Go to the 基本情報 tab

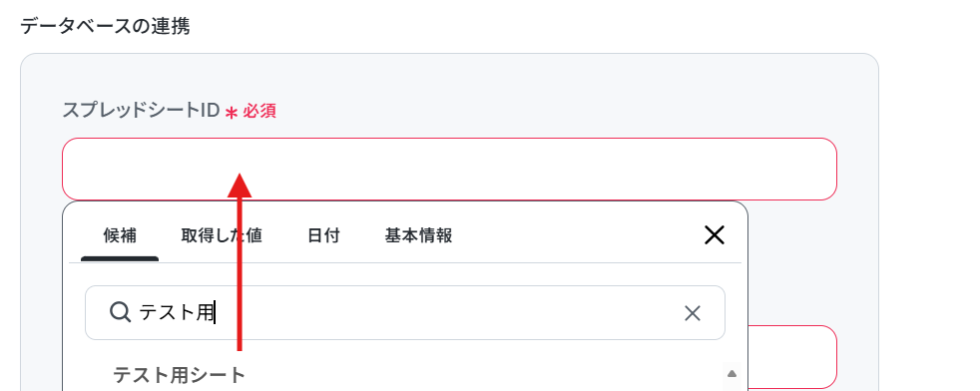[x=419, y=235]
